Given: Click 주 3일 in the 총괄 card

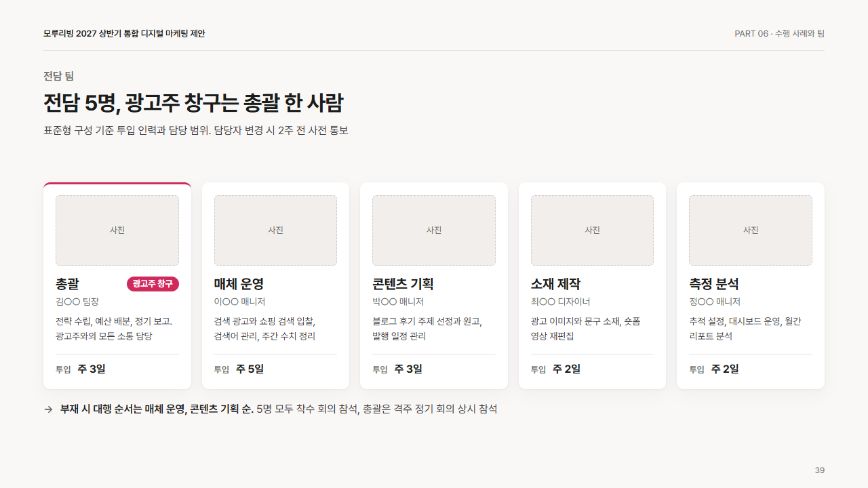Looking at the screenshot, I should 92,369.
